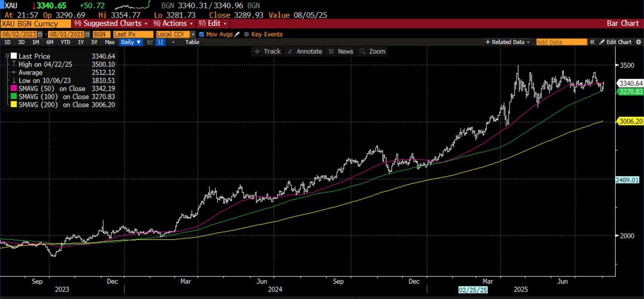Open chart settings gear icon
644x299 pixels.
pyautogui.click(x=638, y=42)
